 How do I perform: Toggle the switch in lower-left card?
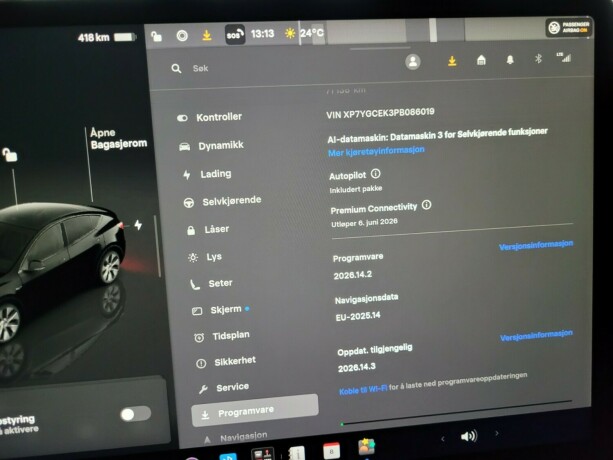click(135, 414)
